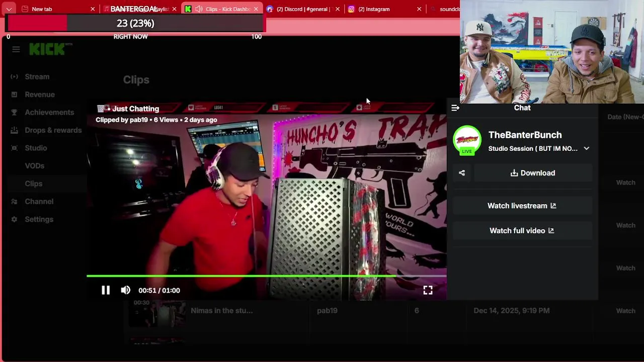644x362 pixels.
Task: Click the Kick favicon on the Clips tab
Action: click(188, 9)
